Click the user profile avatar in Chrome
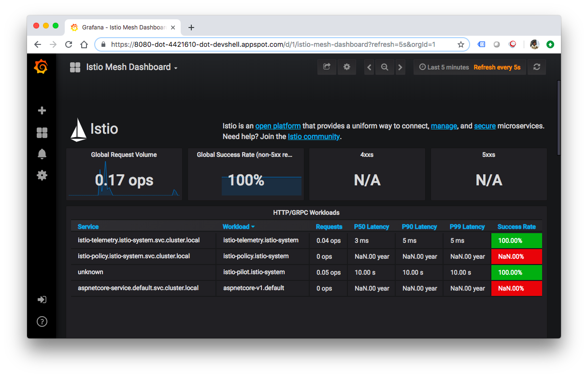588x377 pixels. tap(534, 44)
